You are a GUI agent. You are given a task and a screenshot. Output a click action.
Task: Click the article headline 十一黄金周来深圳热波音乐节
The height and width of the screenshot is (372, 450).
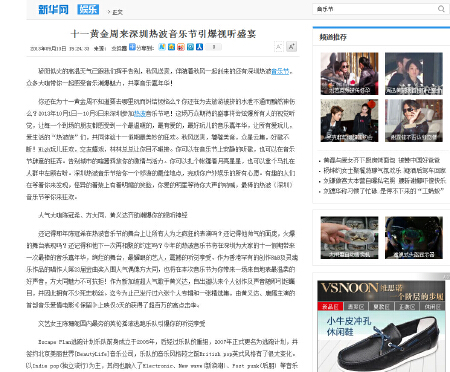point(163,34)
